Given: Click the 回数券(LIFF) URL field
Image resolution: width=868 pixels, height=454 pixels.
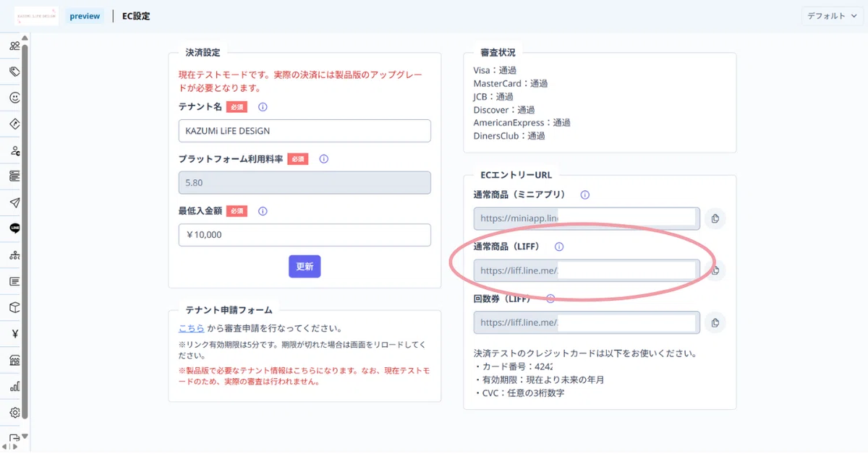Looking at the screenshot, I should (587, 322).
